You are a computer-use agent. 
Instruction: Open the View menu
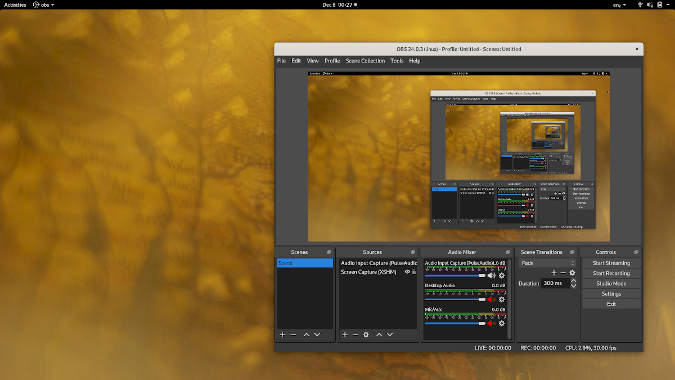[x=313, y=61]
